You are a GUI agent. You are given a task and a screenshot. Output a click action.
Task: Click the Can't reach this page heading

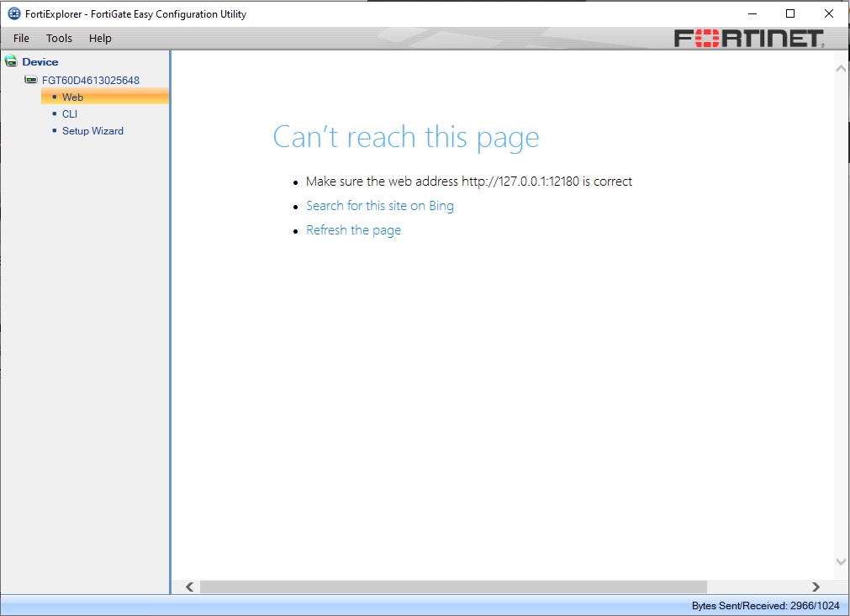tap(406, 136)
